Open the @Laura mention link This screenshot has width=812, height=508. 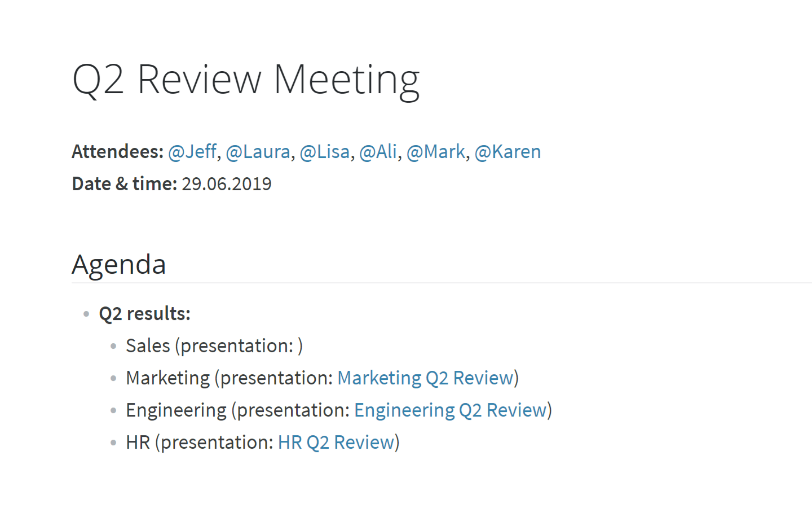point(258,152)
